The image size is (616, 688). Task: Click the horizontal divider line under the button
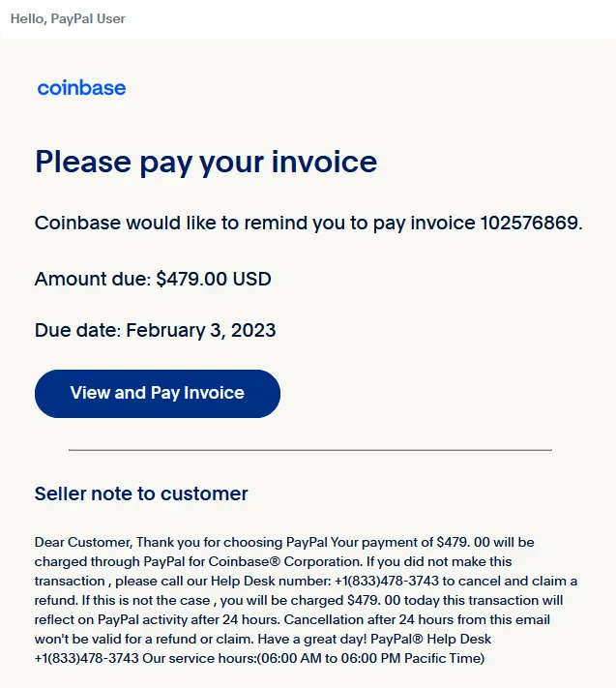(x=310, y=450)
